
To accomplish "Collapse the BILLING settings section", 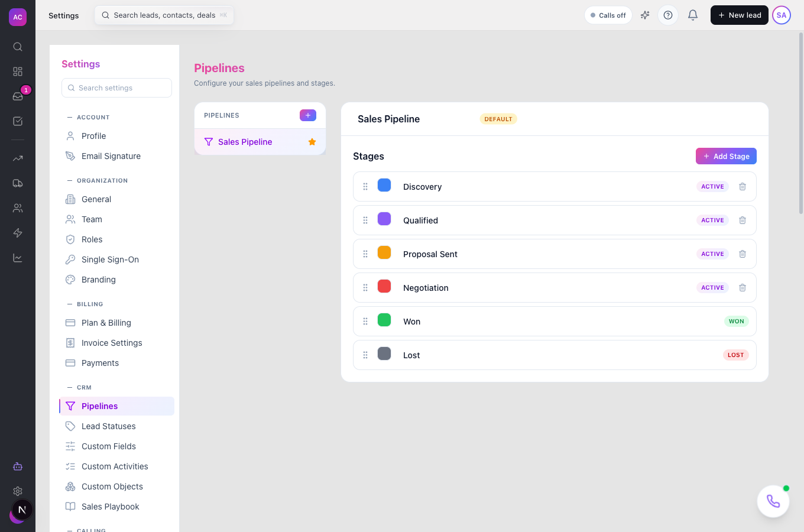I will pyautogui.click(x=85, y=304).
